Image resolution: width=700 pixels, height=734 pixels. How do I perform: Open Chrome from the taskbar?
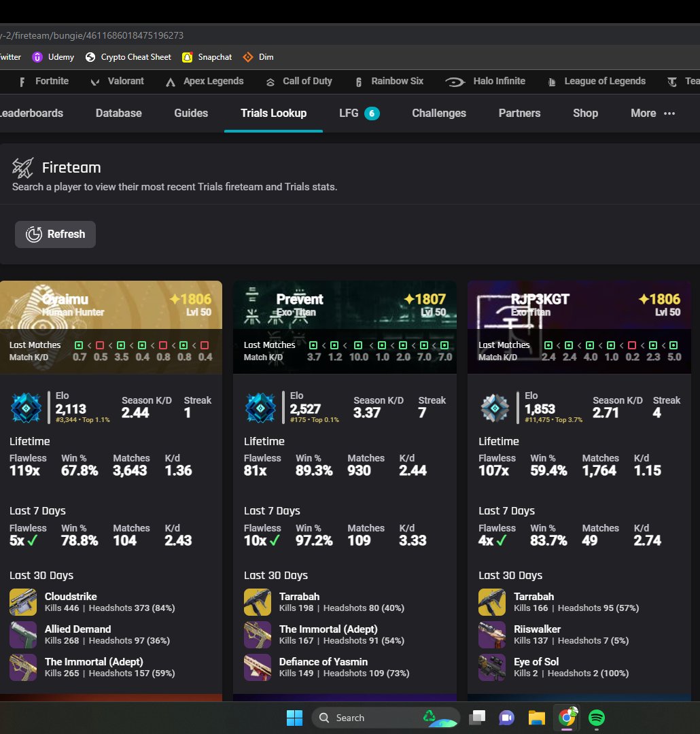[567, 717]
